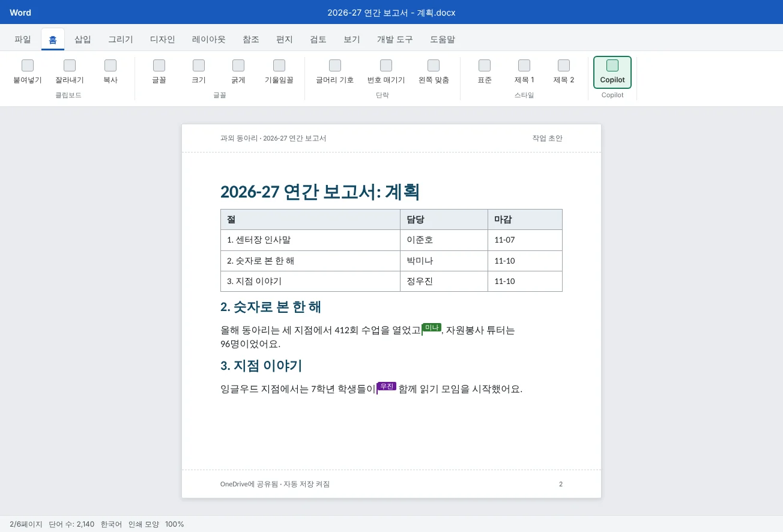Screen dimensions: 783x532
Task: Click the 한국어 language indicator
Action: coord(111,524)
